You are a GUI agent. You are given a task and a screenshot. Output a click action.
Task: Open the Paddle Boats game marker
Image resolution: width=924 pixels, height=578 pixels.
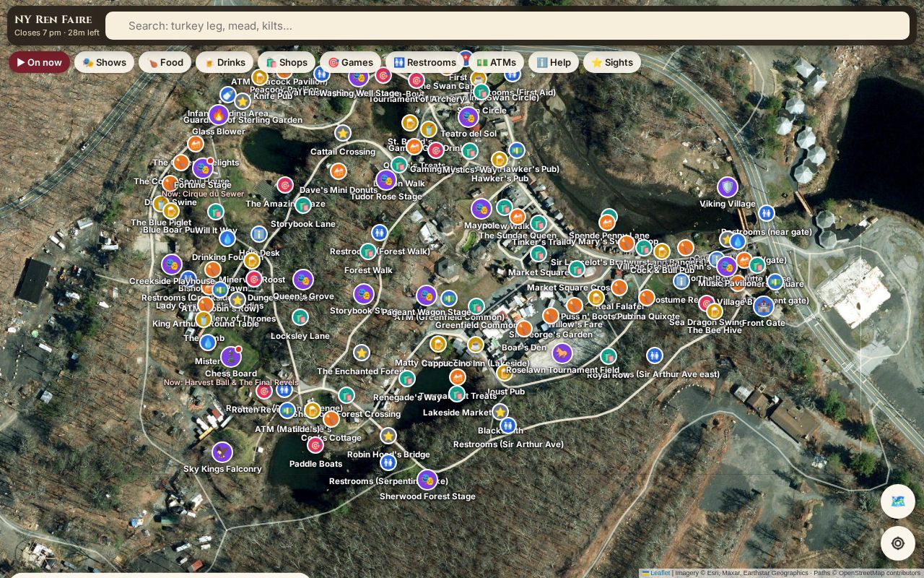[x=315, y=445]
